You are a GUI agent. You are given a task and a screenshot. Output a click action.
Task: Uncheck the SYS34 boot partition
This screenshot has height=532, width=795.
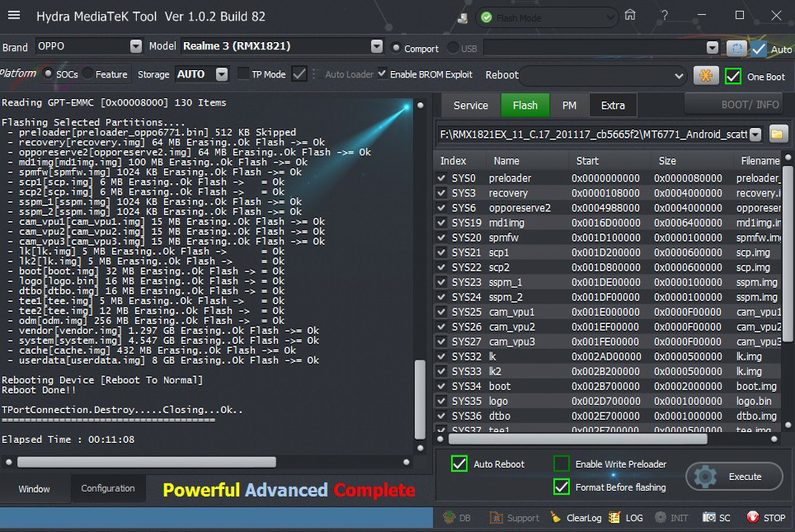(441, 386)
